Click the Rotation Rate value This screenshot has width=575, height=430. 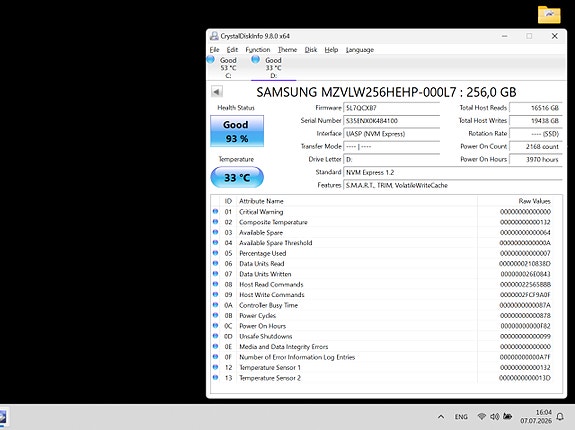pyautogui.click(x=536, y=133)
